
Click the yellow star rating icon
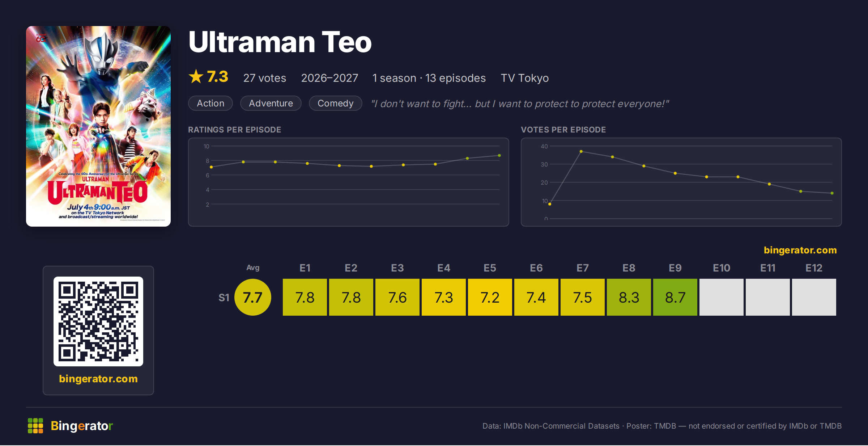coord(196,76)
